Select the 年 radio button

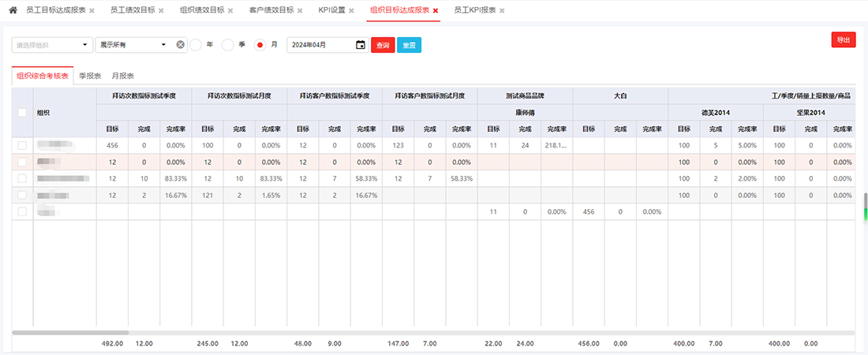[196, 45]
